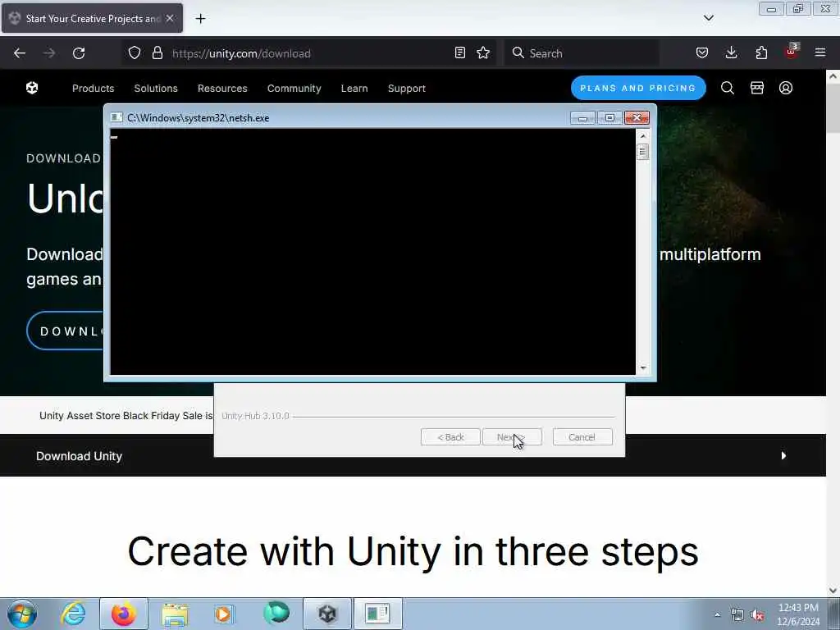Open the Solutions menu
Viewport: 840px width, 630px height.
(x=156, y=89)
